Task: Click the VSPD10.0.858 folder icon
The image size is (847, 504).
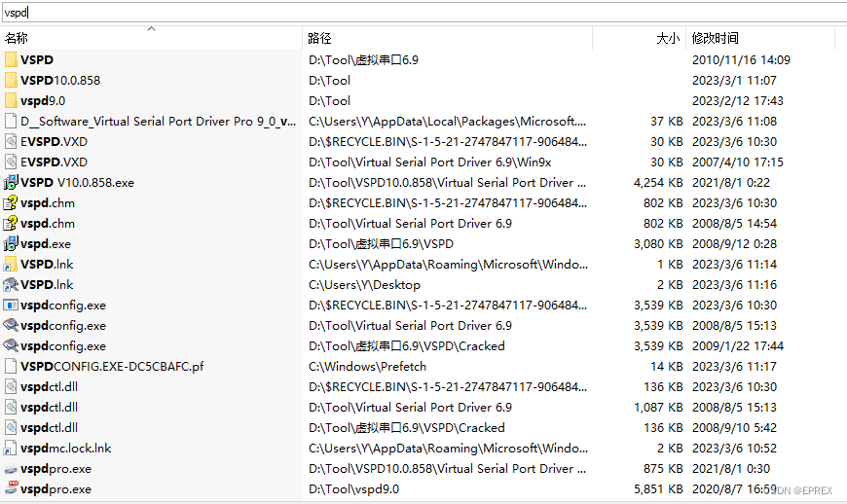Action: (x=11, y=81)
